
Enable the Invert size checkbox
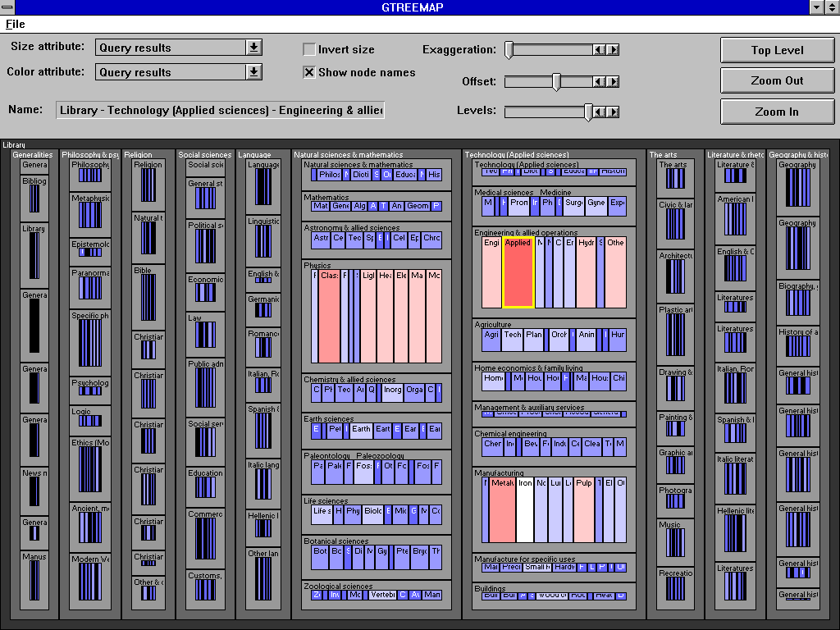(x=309, y=49)
